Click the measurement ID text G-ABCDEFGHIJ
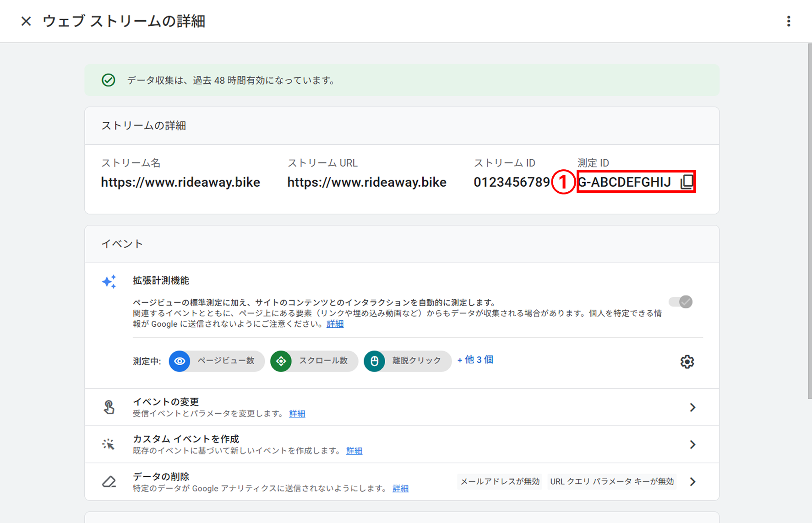 pyautogui.click(x=625, y=182)
